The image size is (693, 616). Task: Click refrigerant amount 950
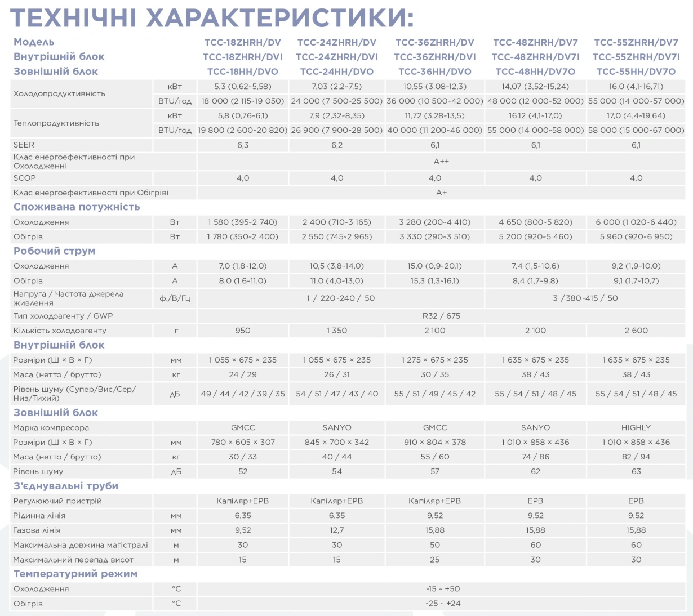click(243, 331)
